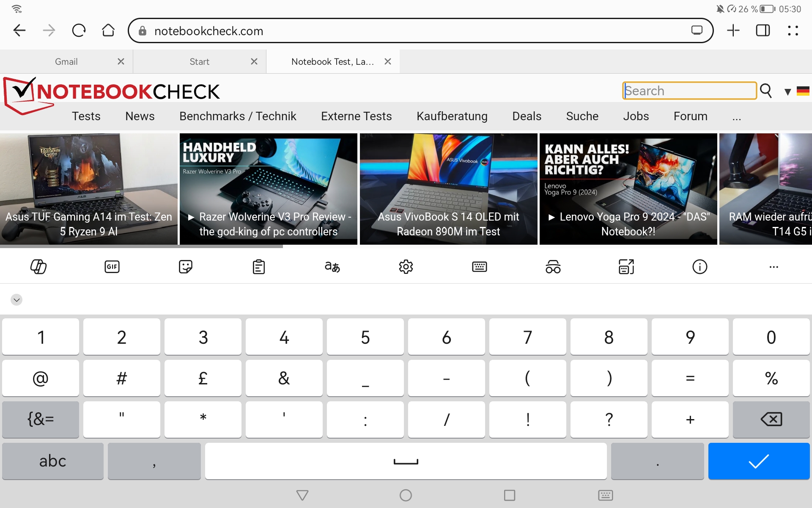Open the Forum link
812x508 pixels.
coord(691,116)
